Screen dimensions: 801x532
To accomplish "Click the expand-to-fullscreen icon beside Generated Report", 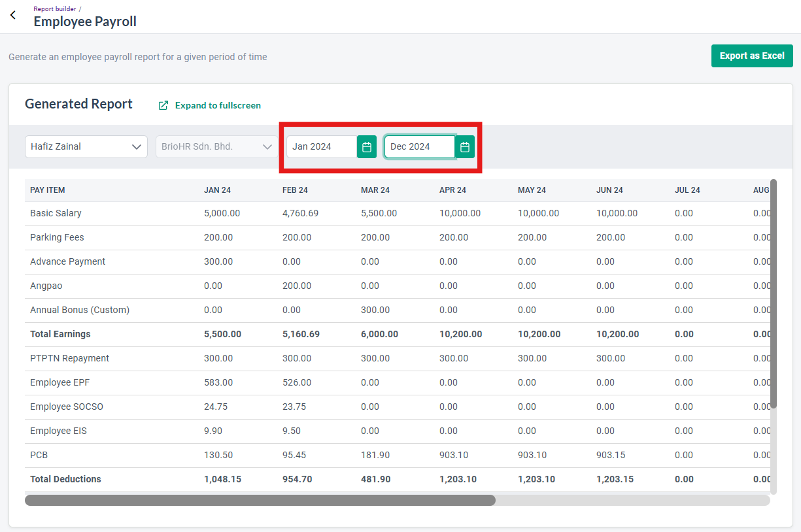I will coord(163,105).
